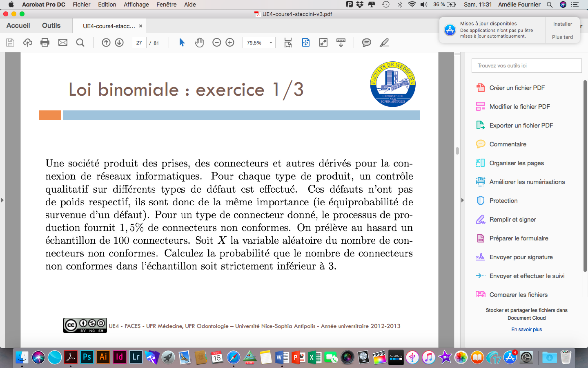This screenshot has height=368, width=588.
Task: Switch to the Outils tab
Action: coord(51,25)
